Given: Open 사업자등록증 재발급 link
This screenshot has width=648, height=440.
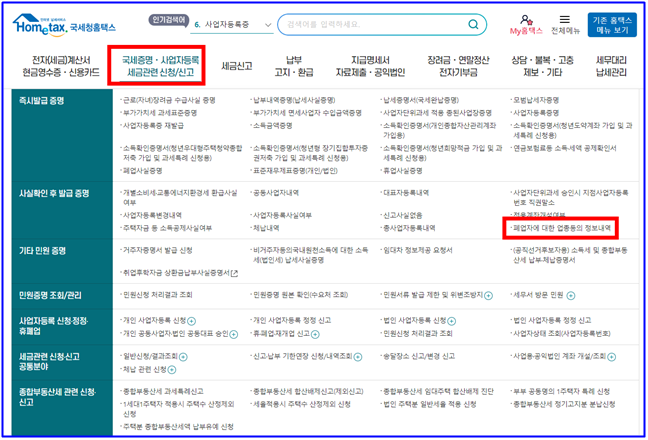Looking at the screenshot, I should click(153, 126).
